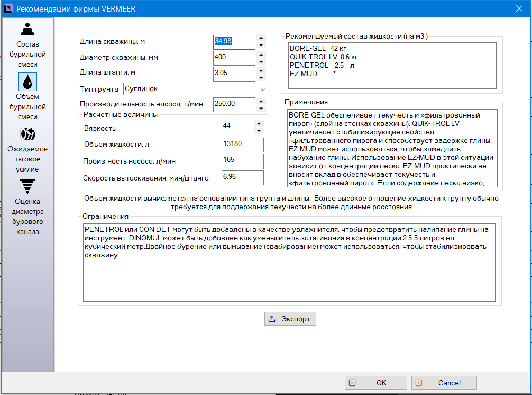532x395 pixels.
Task: Click the Расчетные величины group label
Action: click(121, 115)
